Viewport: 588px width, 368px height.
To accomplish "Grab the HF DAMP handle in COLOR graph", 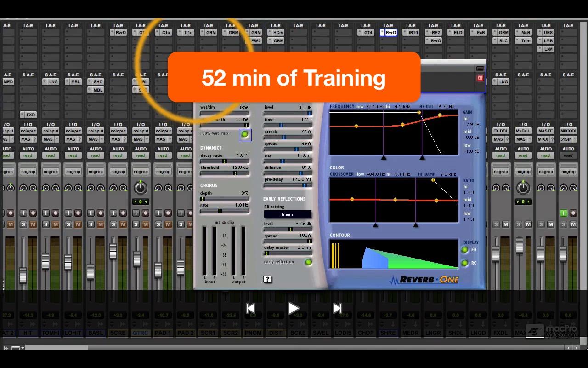I will (x=433, y=180).
